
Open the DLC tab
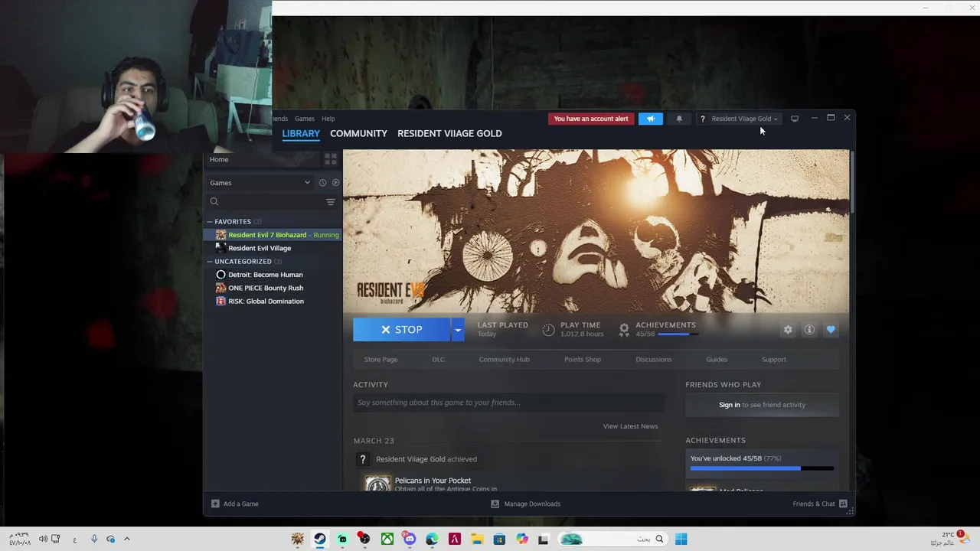point(438,360)
